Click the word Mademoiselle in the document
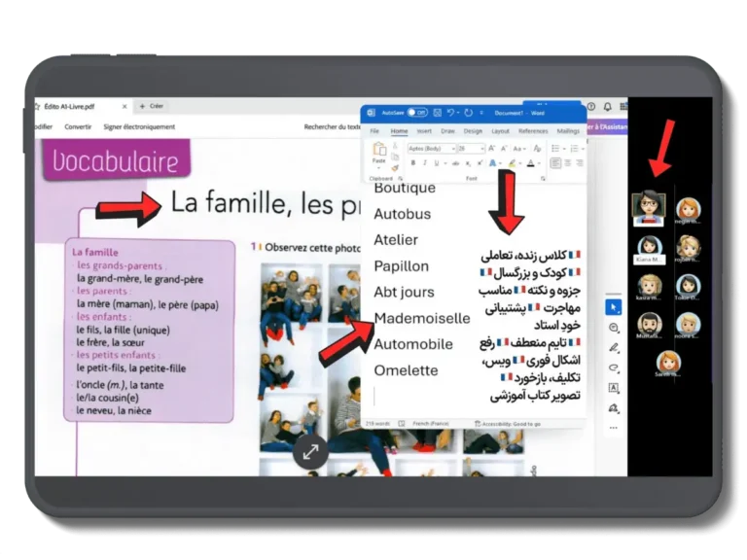Screen dimensions: 747x560 click(422, 318)
